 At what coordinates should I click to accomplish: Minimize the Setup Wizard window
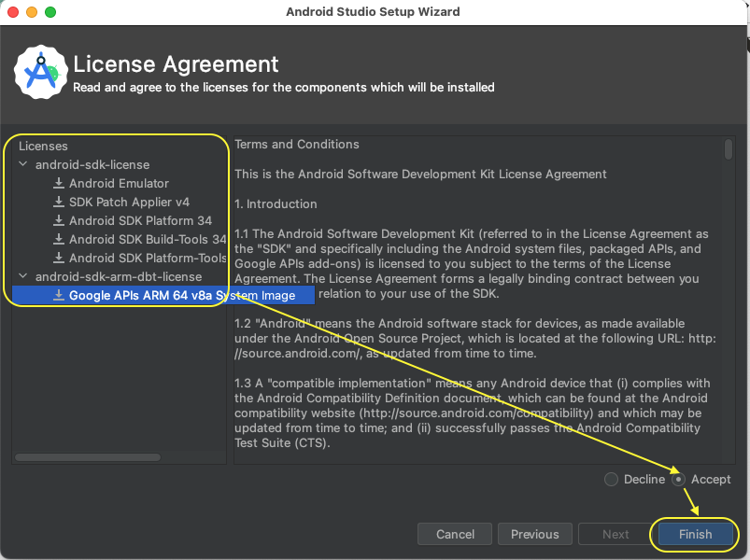32,12
